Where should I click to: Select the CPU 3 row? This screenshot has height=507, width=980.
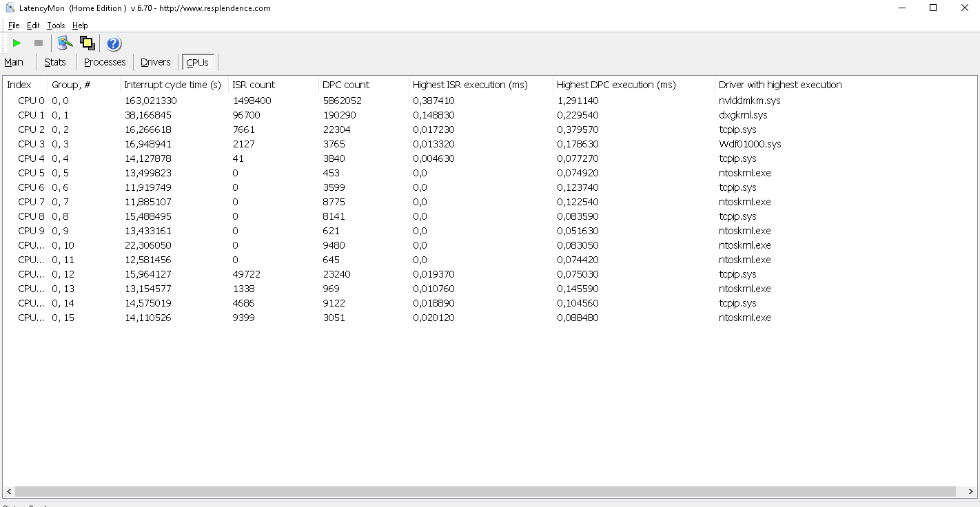coord(489,144)
